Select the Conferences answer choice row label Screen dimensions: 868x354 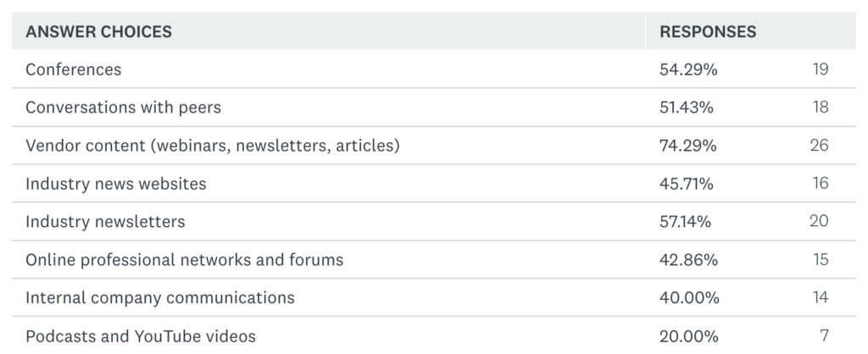[74, 69]
